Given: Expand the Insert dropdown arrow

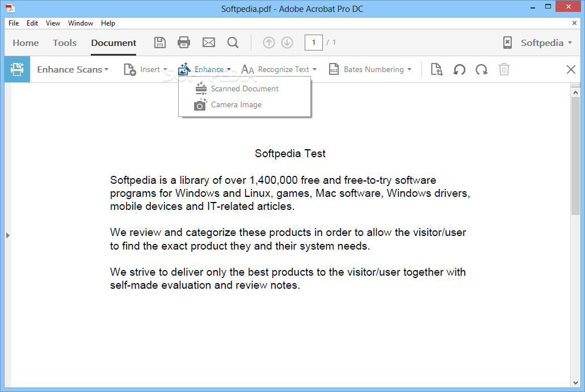Looking at the screenshot, I should [x=165, y=69].
